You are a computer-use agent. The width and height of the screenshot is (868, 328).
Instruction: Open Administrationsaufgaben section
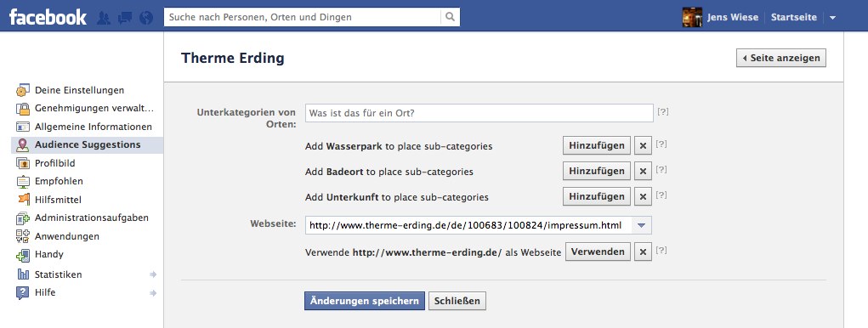click(91, 218)
